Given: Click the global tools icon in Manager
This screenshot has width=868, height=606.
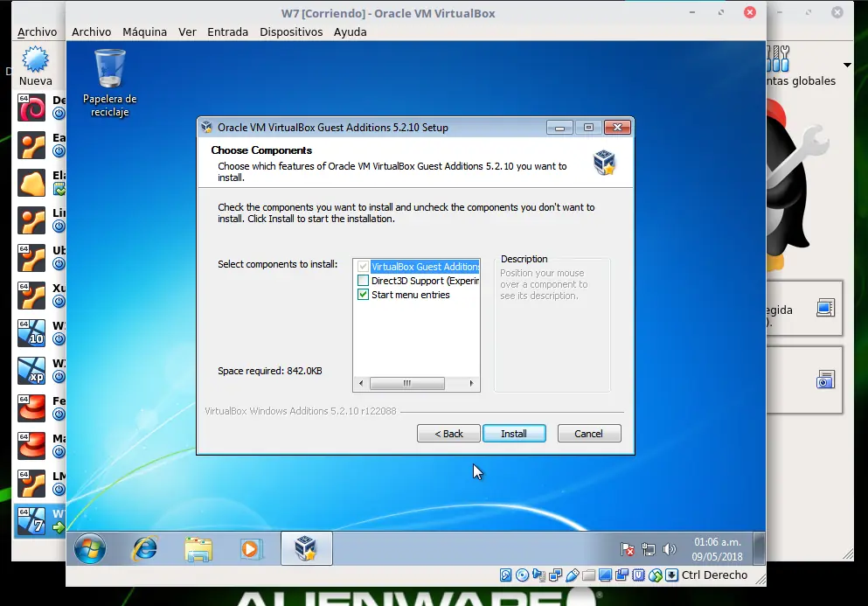Looking at the screenshot, I should 778,59.
